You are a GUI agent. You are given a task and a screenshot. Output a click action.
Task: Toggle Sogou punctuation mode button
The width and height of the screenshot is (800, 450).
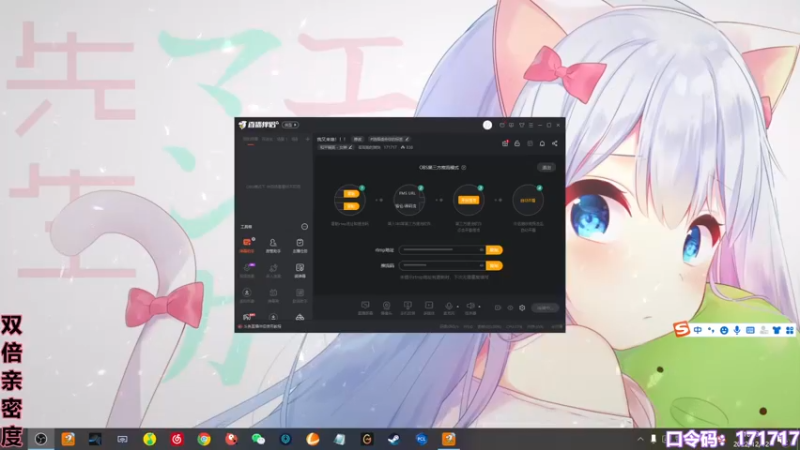(x=711, y=330)
